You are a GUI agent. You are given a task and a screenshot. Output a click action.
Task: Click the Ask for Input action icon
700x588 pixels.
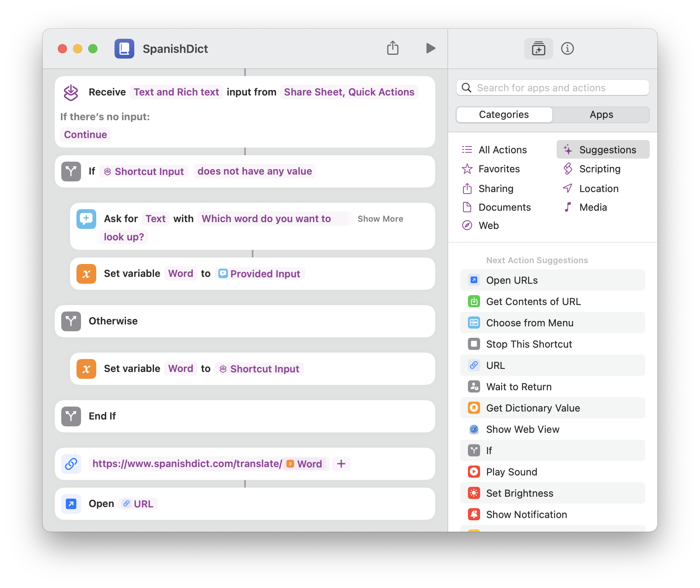tap(86, 219)
